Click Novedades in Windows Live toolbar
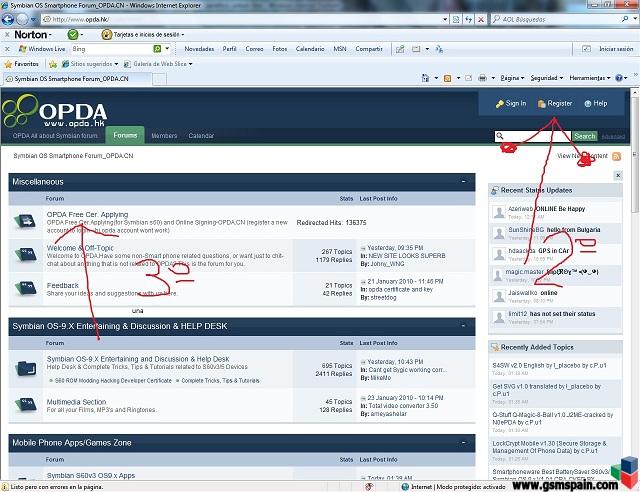Viewport: 640px width, 492px height. pos(199,49)
